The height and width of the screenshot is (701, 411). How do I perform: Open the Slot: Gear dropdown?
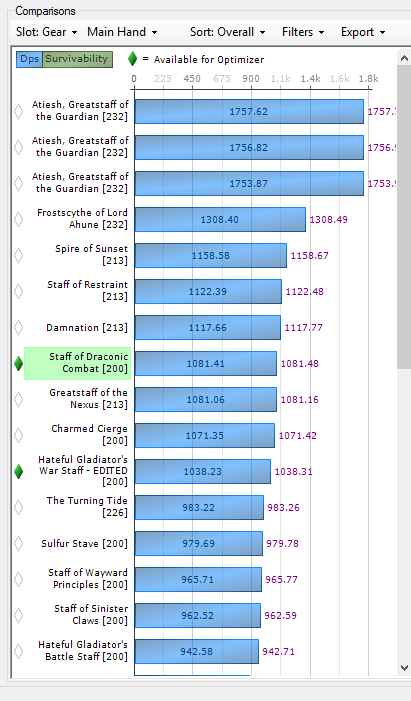coord(47,32)
